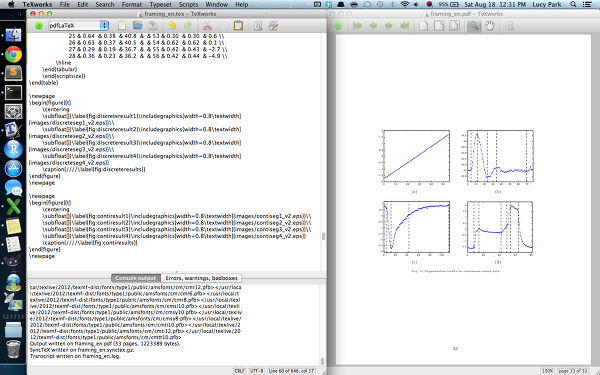Click green Typeset button in editor window
Viewport: 600px width, 375px height.
[x=39, y=26]
